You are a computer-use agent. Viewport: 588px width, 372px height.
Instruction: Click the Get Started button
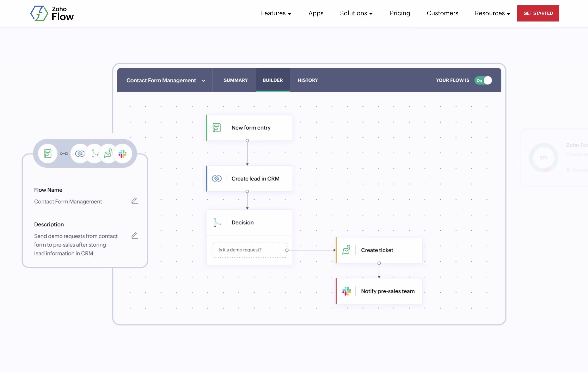coord(538,13)
